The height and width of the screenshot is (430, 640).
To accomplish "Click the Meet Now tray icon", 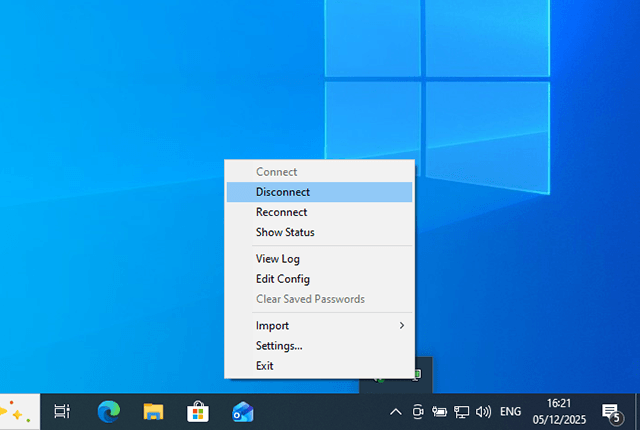I will [x=418, y=411].
